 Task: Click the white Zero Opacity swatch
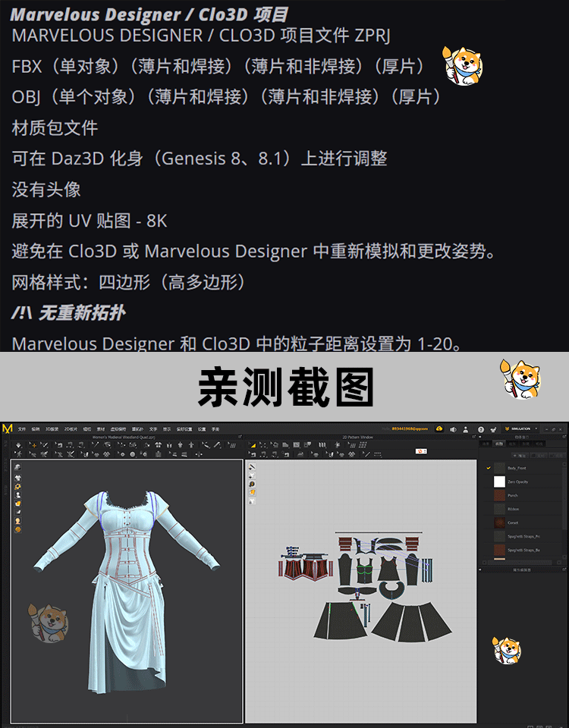tap(499, 482)
